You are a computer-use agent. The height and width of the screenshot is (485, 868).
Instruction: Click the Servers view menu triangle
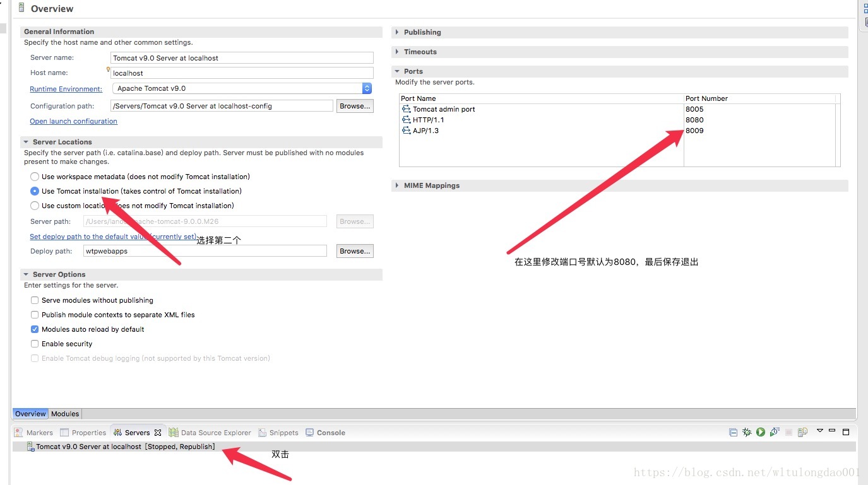coord(820,430)
